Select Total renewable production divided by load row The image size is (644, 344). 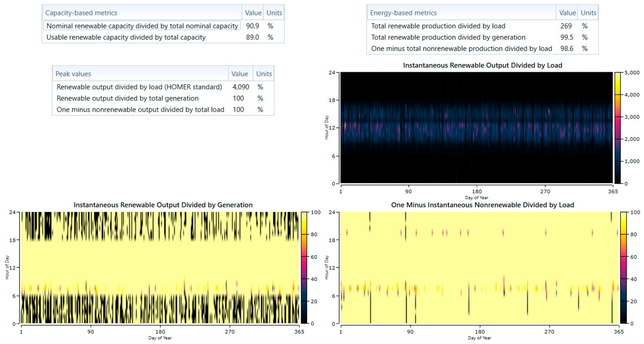coord(438,26)
